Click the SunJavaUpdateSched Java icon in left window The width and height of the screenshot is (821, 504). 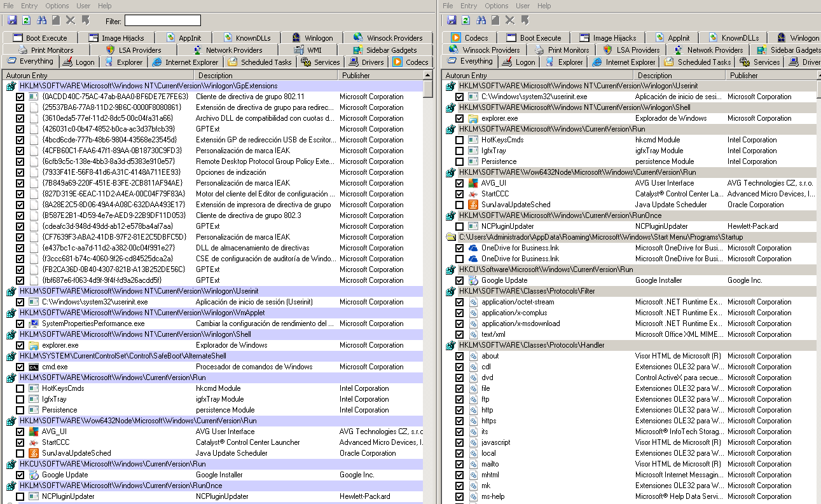34,453
